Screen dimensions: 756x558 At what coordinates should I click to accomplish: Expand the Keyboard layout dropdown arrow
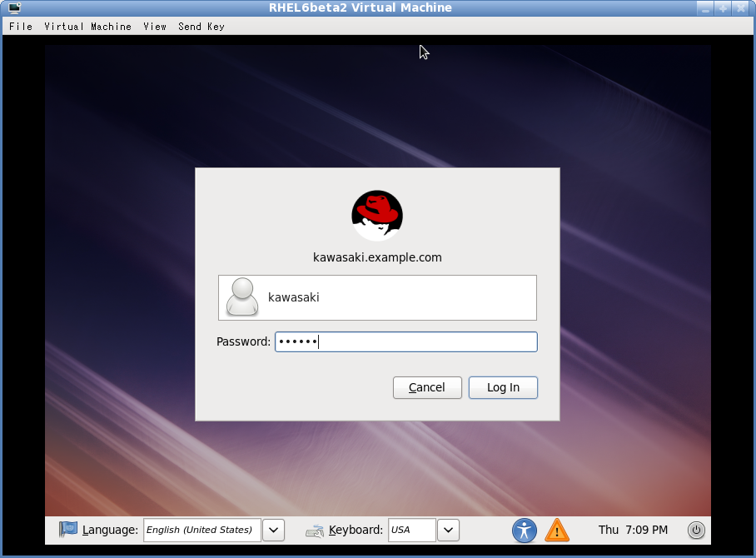point(449,530)
